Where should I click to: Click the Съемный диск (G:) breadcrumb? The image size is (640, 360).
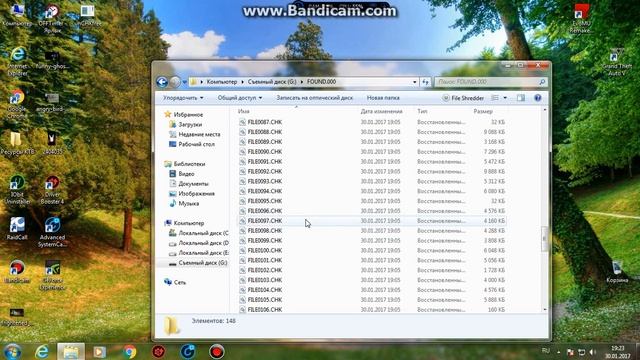pyautogui.click(x=272, y=82)
